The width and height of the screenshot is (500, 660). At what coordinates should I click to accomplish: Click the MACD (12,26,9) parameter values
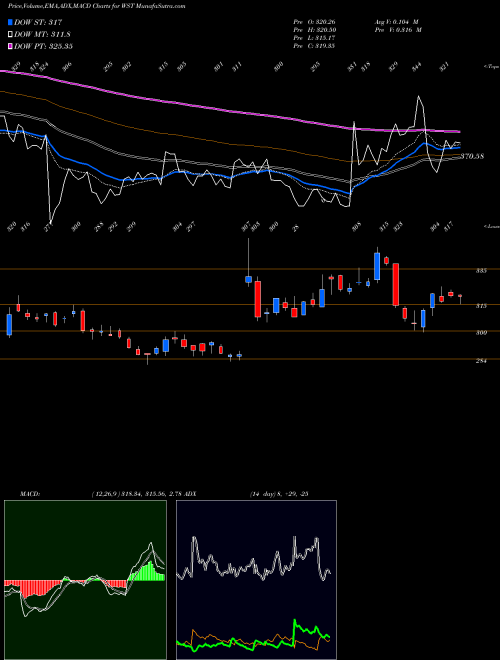[x=136, y=494]
